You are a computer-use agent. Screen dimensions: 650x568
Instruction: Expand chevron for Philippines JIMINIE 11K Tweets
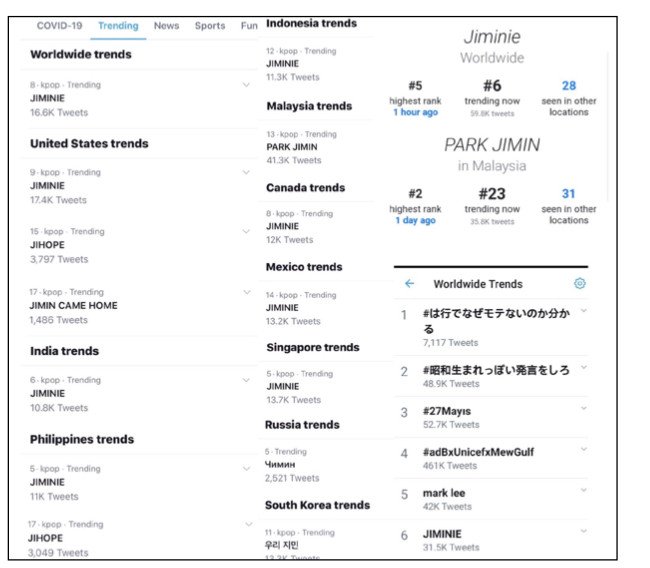coord(246,469)
